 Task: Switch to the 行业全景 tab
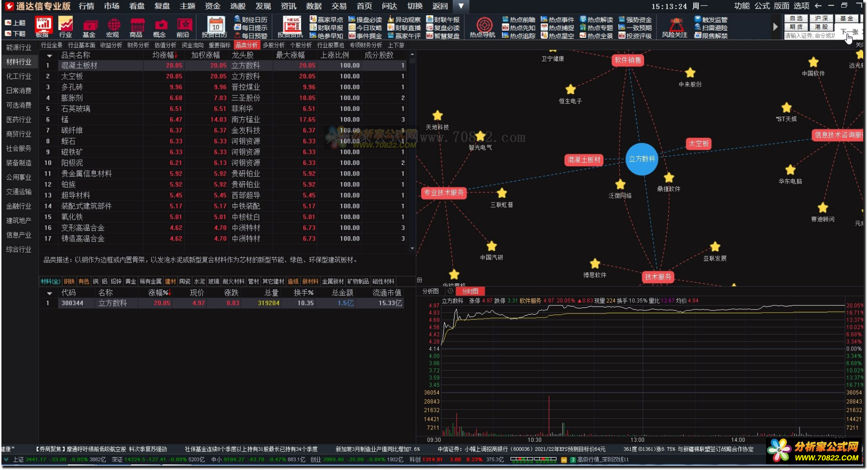[x=52, y=45]
